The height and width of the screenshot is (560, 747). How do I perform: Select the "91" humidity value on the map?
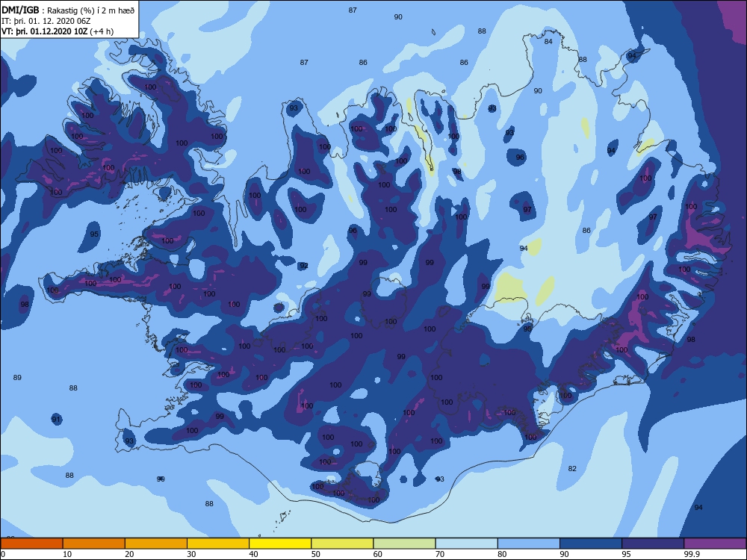pos(56,420)
